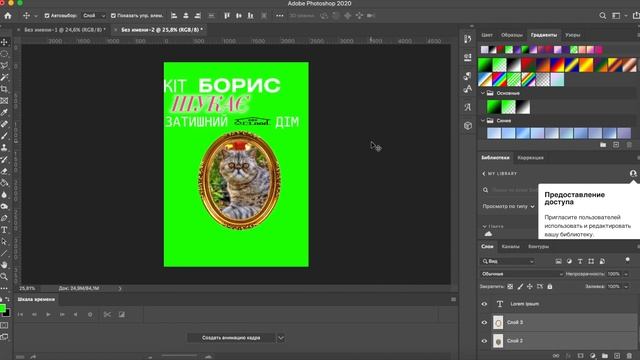The height and width of the screenshot is (360, 640).
Task: Create a new group with folder icon
Action: (x=604, y=356)
